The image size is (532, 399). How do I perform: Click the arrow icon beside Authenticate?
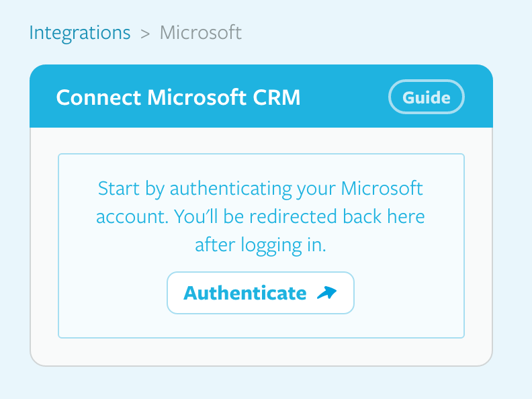(326, 293)
